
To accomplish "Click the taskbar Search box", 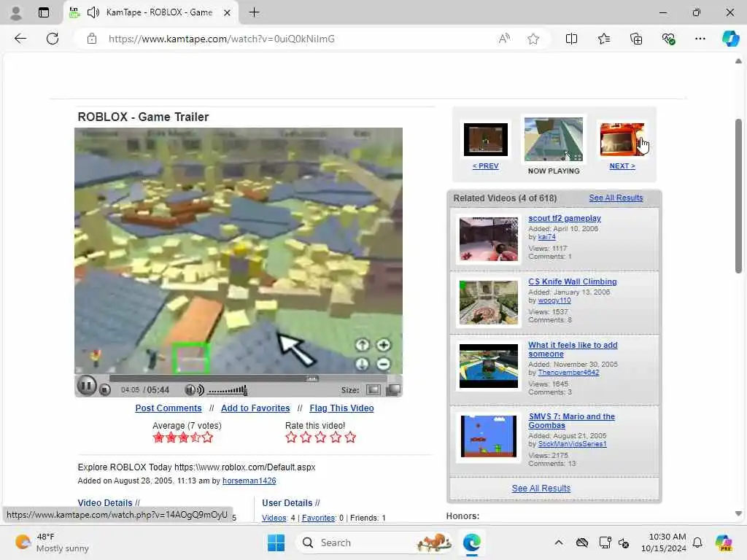I will (374, 542).
